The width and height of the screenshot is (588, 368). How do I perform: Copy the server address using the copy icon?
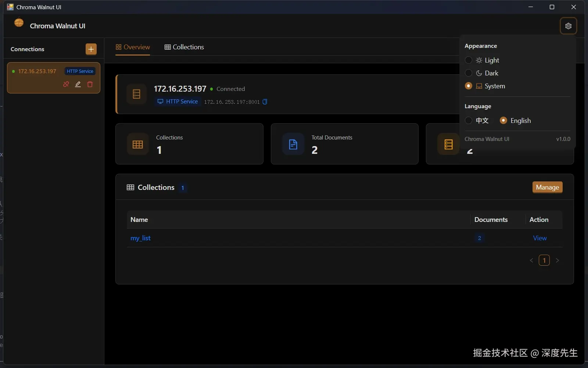click(x=265, y=102)
